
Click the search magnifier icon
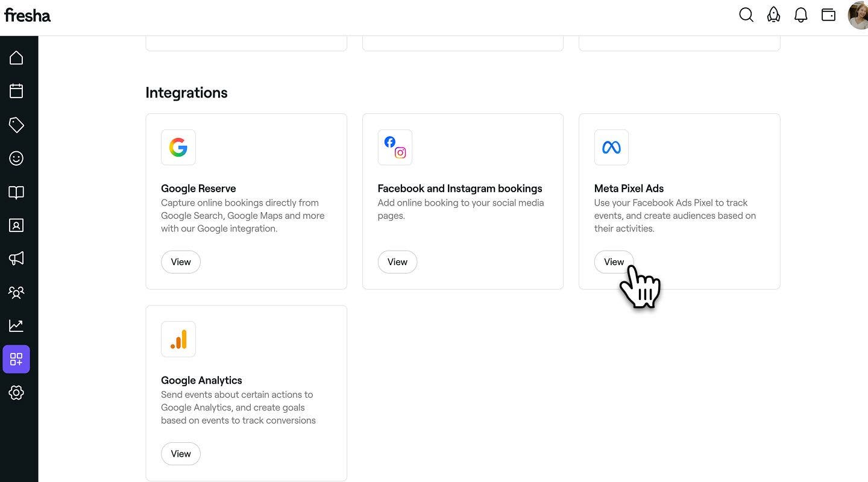click(x=746, y=15)
